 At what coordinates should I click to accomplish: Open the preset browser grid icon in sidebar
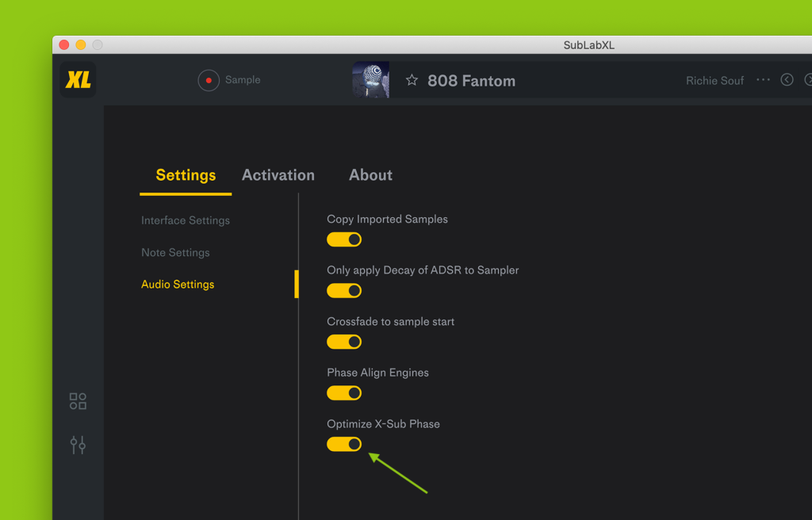[x=78, y=401]
